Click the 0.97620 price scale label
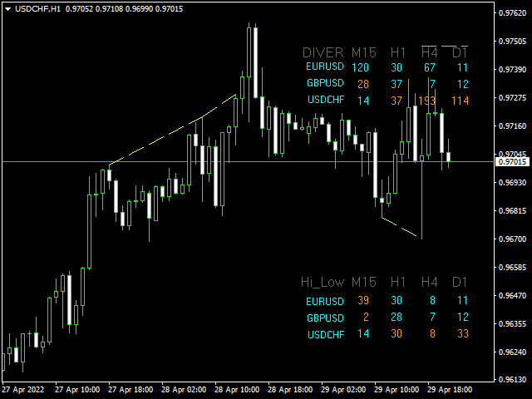Image resolution: width=532 pixels, height=399 pixels. pyautogui.click(x=513, y=13)
